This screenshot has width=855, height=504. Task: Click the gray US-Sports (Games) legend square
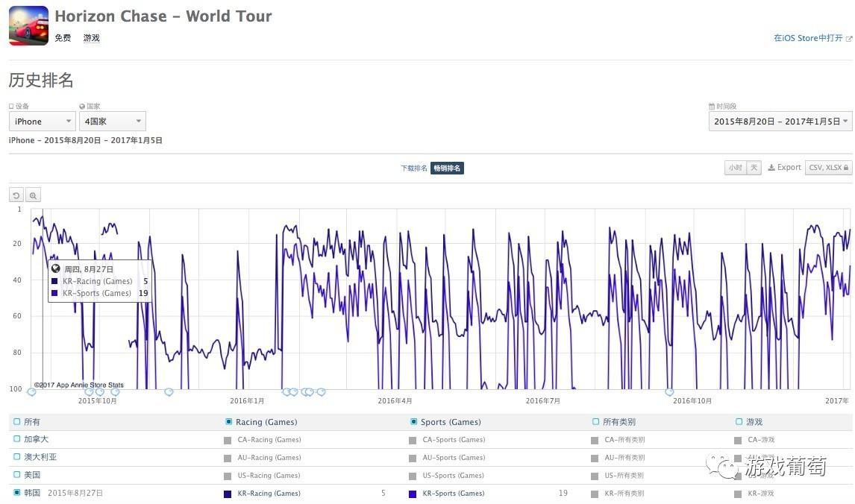(413, 476)
